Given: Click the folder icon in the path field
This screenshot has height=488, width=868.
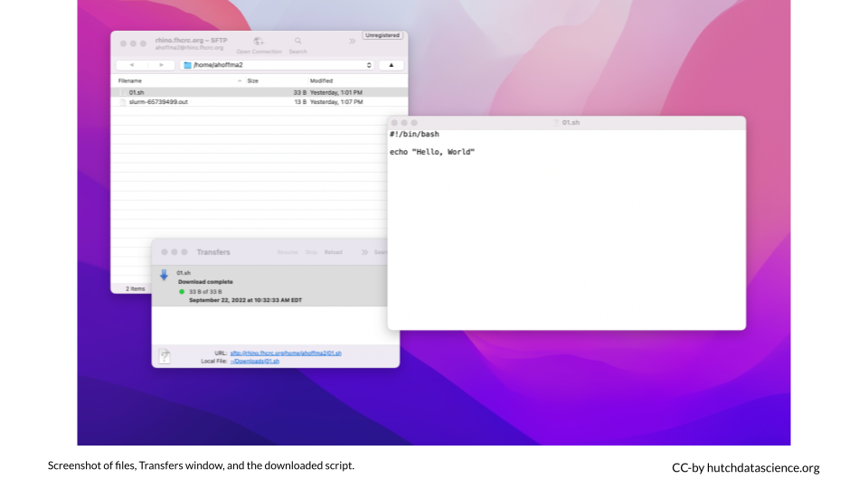Looking at the screenshot, I should 188,65.
